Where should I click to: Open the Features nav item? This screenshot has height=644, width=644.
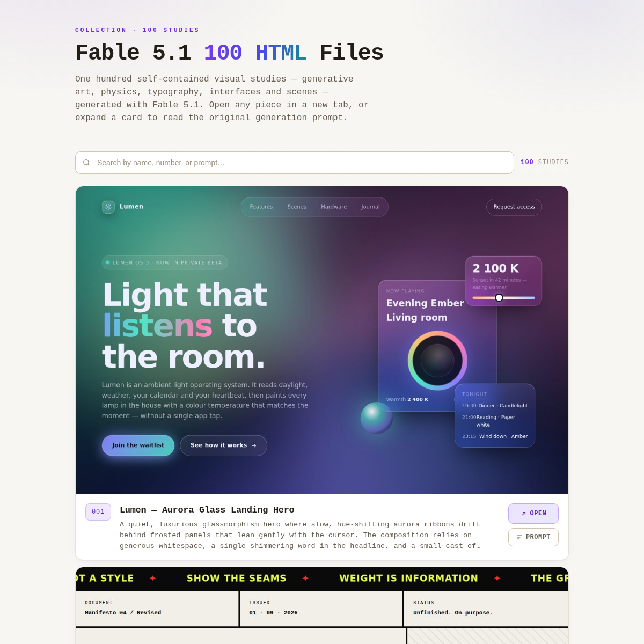[261, 207]
